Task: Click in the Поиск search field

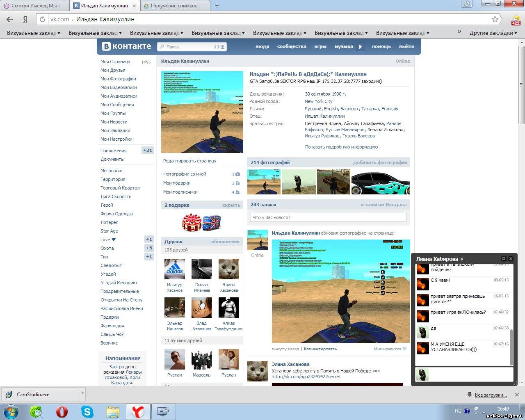Action: pos(192,47)
